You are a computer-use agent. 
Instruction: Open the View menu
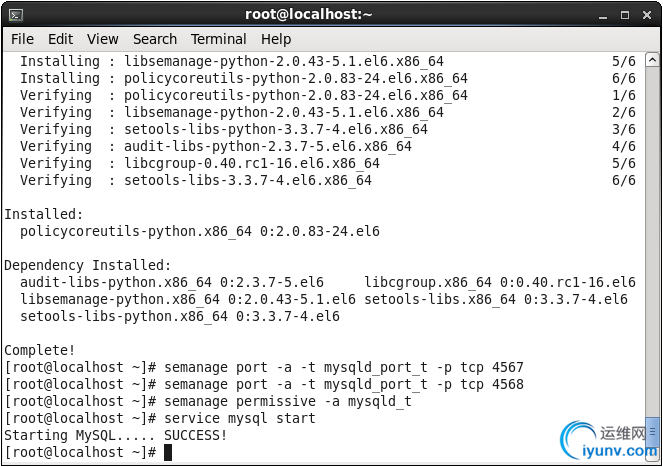(x=103, y=39)
